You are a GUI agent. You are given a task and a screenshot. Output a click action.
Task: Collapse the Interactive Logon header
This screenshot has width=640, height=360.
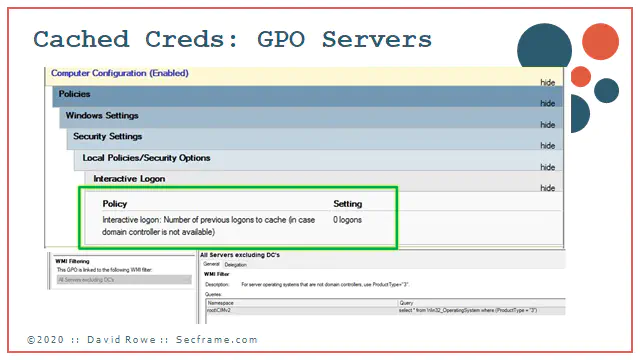coord(324,181)
